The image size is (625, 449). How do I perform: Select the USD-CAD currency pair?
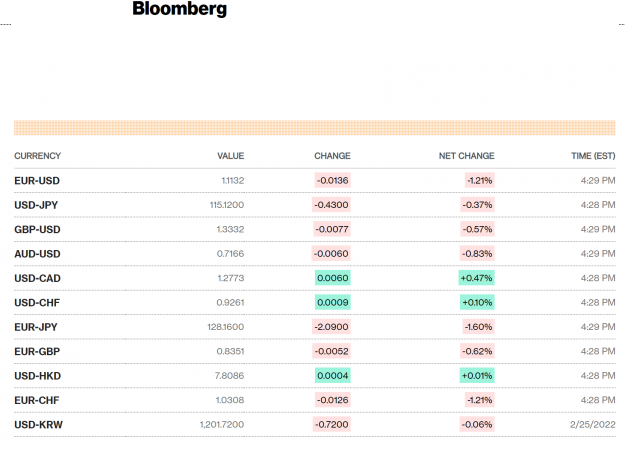(x=37, y=278)
